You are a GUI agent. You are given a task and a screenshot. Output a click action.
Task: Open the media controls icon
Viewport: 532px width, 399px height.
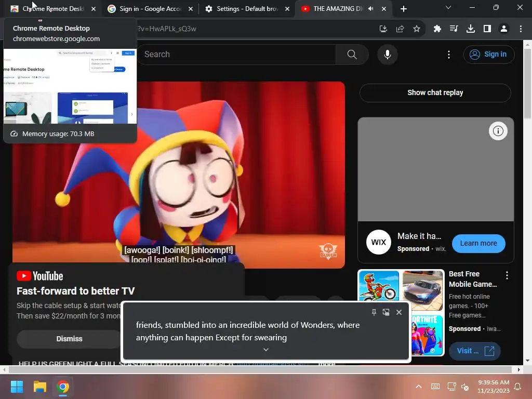pos(454,29)
